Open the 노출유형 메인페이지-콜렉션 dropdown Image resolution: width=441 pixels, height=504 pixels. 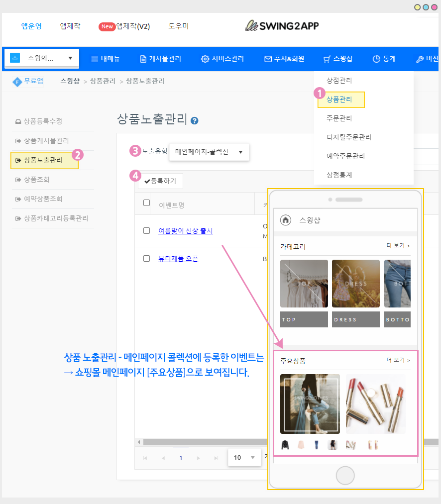click(x=209, y=152)
